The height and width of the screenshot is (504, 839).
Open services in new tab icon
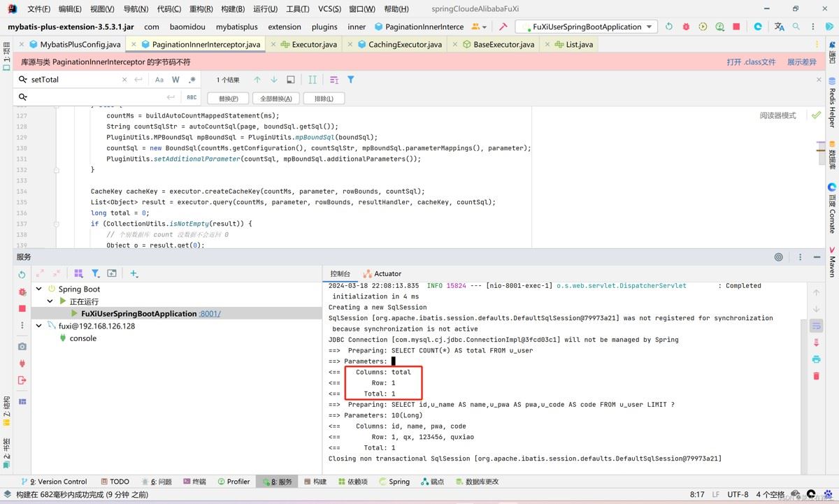point(112,274)
